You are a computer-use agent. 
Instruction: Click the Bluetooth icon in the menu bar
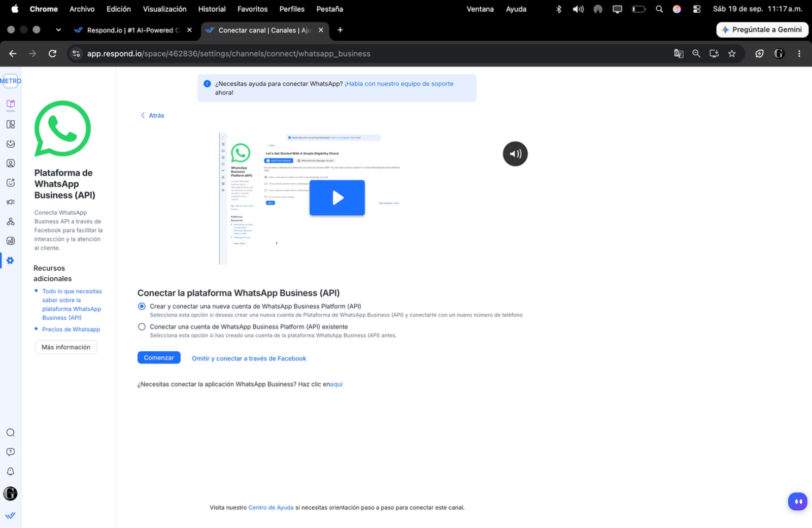pyautogui.click(x=559, y=9)
